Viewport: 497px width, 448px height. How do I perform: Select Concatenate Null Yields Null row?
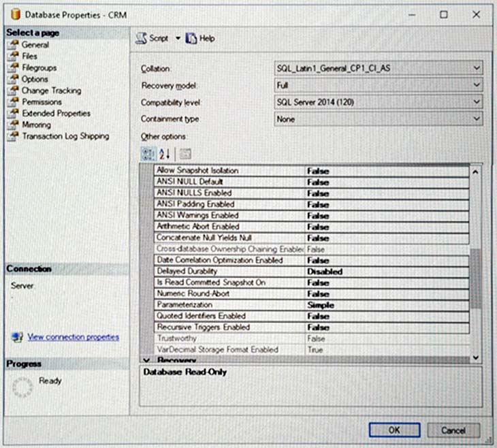(x=312, y=238)
